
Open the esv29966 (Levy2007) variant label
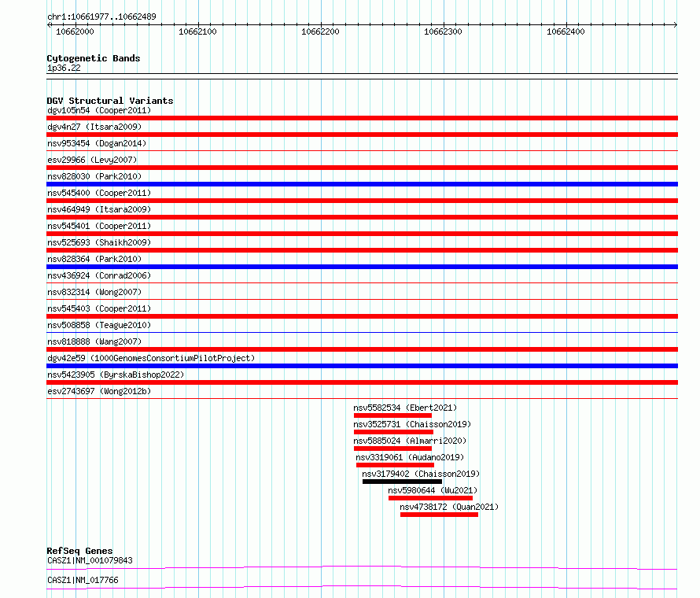coord(91,160)
